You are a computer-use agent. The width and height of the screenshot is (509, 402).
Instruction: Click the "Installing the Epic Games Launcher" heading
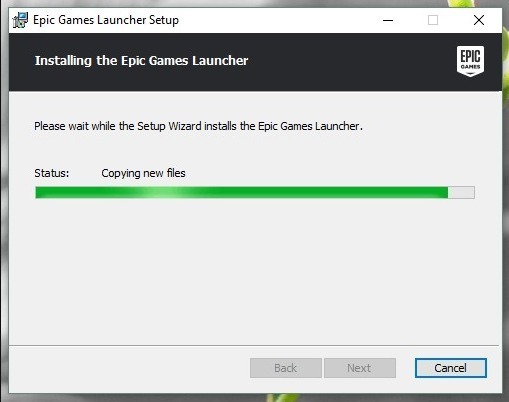point(142,61)
